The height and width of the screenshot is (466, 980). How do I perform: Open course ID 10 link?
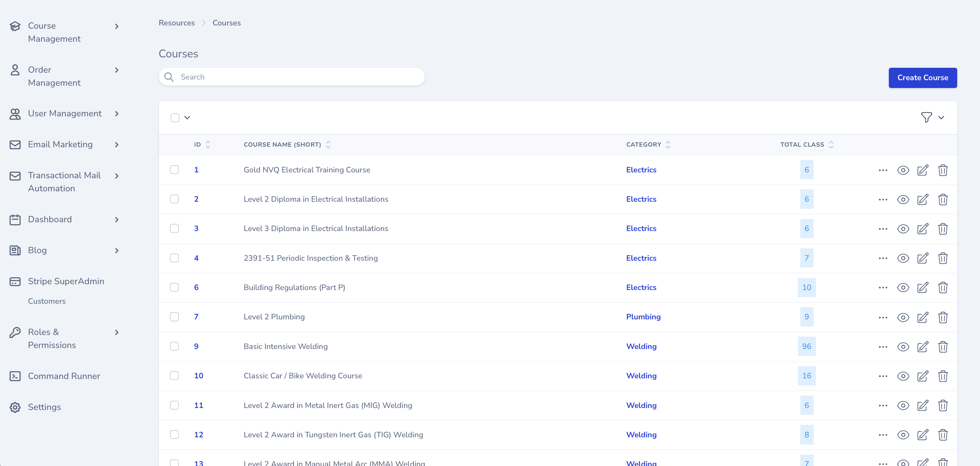pos(199,376)
